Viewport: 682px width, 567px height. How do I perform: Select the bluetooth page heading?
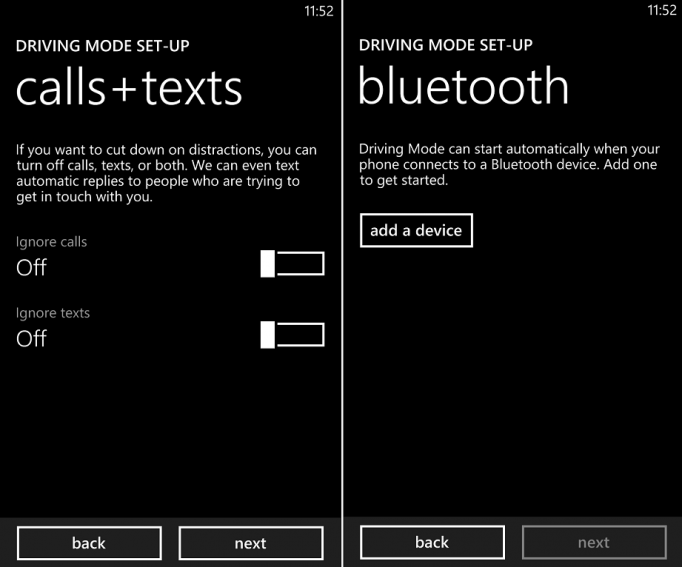(x=463, y=86)
